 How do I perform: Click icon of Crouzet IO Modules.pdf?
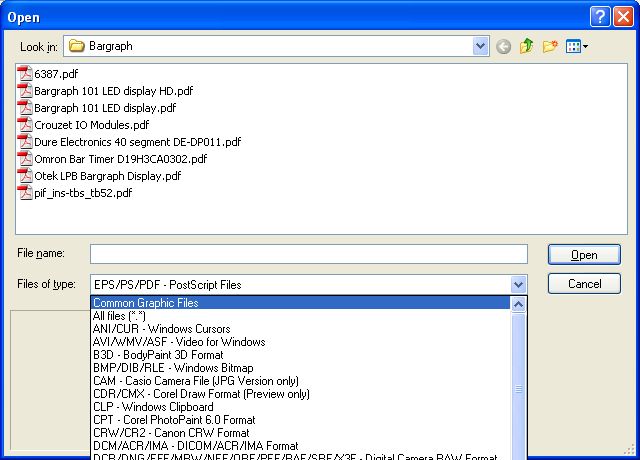tap(24, 124)
